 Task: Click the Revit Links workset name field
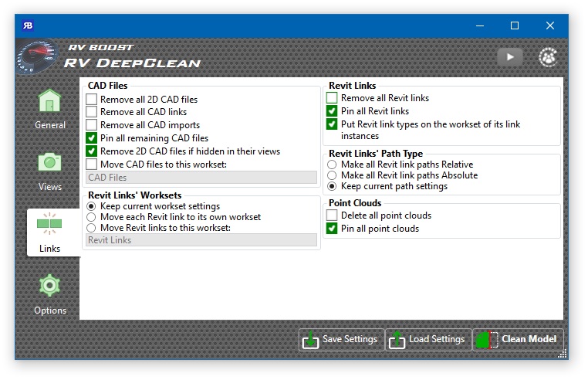click(201, 240)
